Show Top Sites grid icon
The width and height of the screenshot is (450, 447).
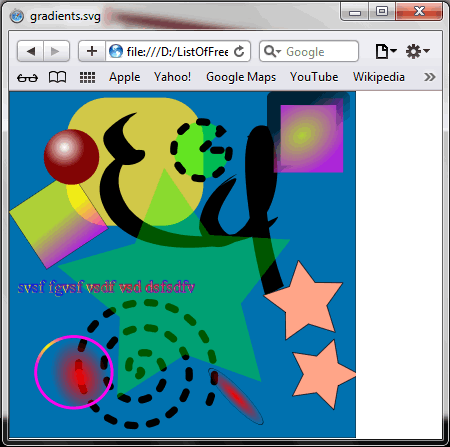[87, 77]
